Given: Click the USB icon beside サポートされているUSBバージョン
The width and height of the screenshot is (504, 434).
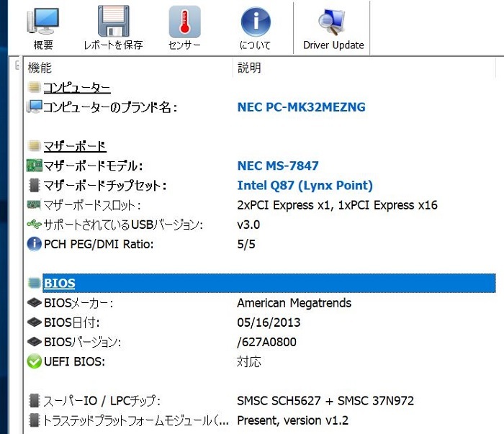Looking at the screenshot, I should tap(34, 225).
